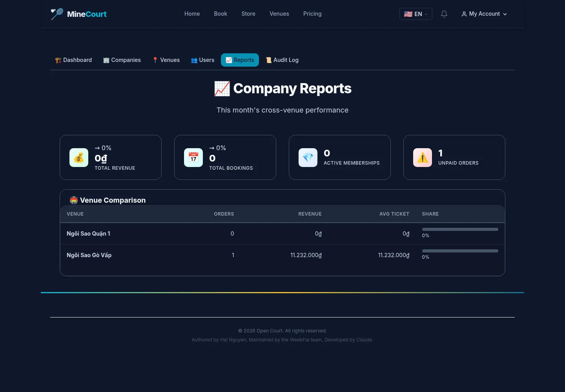The width and height of the screenshot is (565, 392).
Task: Click the copyright Open Court footer text
Action: pyautogui.click(x=282, y=331)
